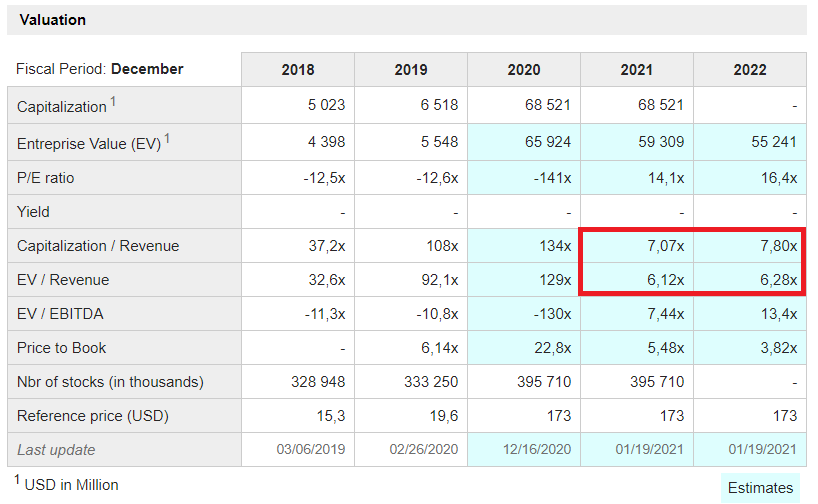Click the 2019 EV/Revenue value 92,1x
This screenshot has width=818, height=504.
[440, 280]
